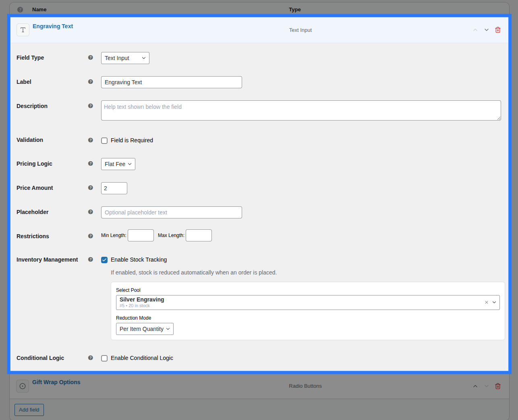
Task: Edit the Label input field
Action: click(172, 82)
